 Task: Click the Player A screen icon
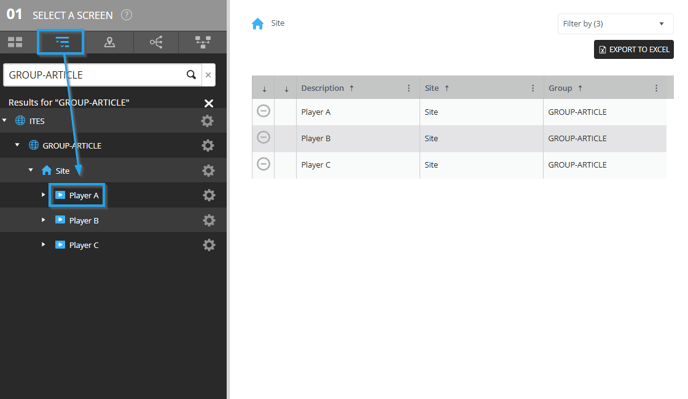coord(60,195)
